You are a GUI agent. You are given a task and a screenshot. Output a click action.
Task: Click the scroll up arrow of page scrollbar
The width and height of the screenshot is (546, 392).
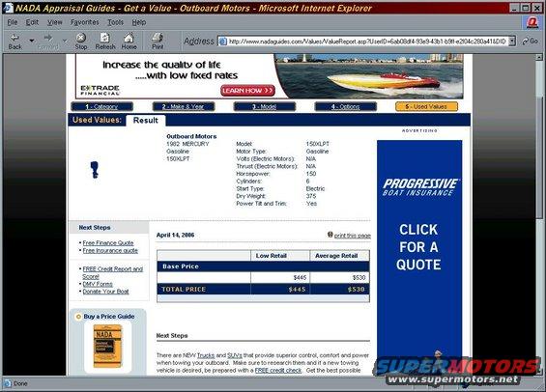[539, 57]
